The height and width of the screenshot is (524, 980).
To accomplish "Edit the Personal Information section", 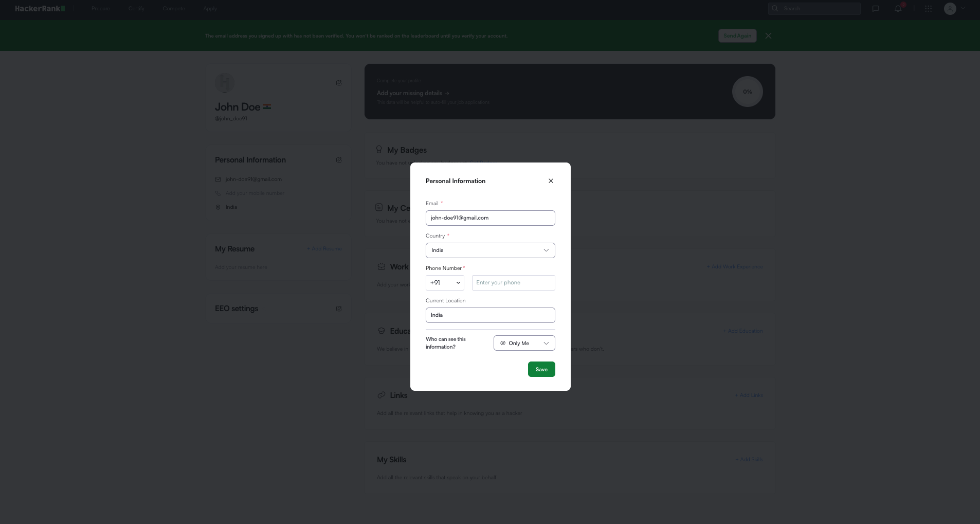I will coord(339,160).
